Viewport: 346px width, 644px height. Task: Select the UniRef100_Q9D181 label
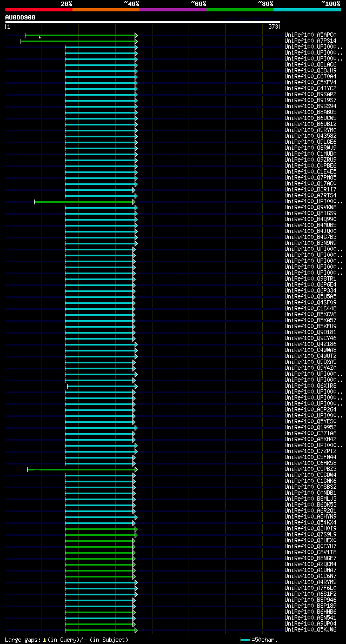(x=310, y=333)
